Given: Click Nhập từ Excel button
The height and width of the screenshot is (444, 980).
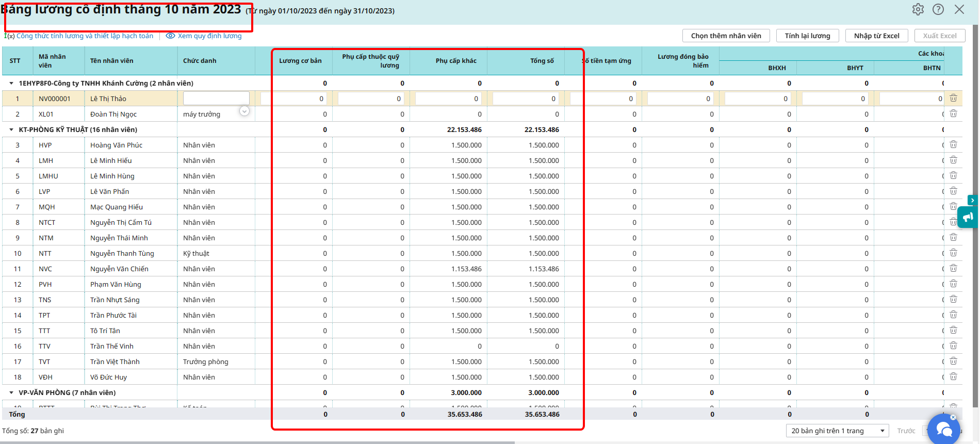Looking at the screenshot, I should 877,36.
